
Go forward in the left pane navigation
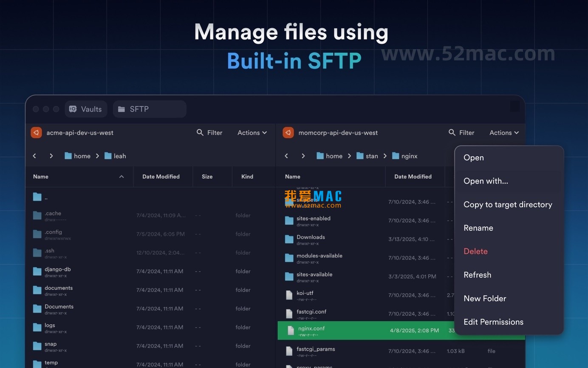pos(51,156)
